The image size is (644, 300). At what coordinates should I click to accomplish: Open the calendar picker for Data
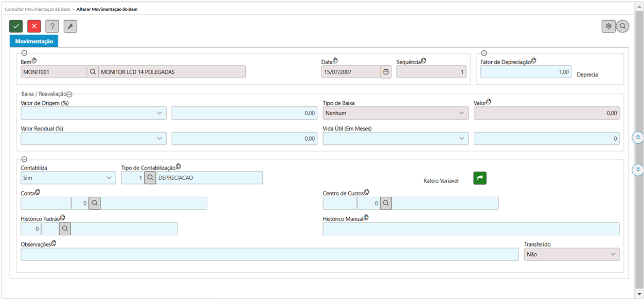click(386, 72)
